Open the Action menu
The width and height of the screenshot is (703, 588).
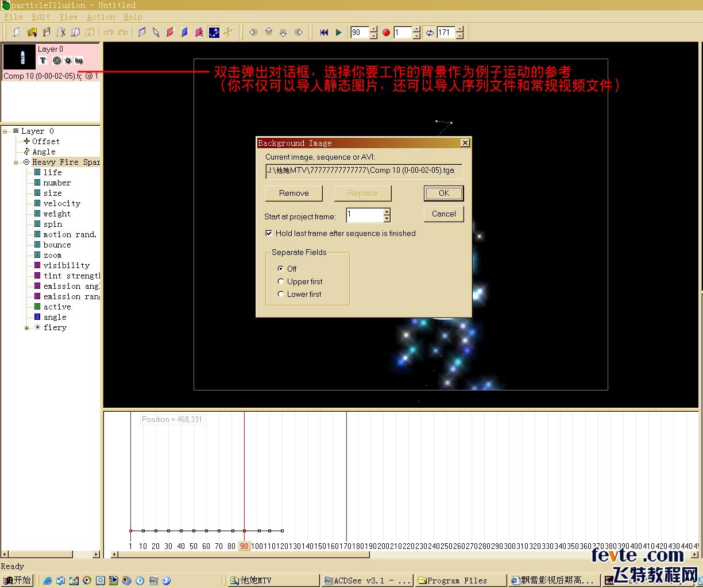[x=101, y=17]
